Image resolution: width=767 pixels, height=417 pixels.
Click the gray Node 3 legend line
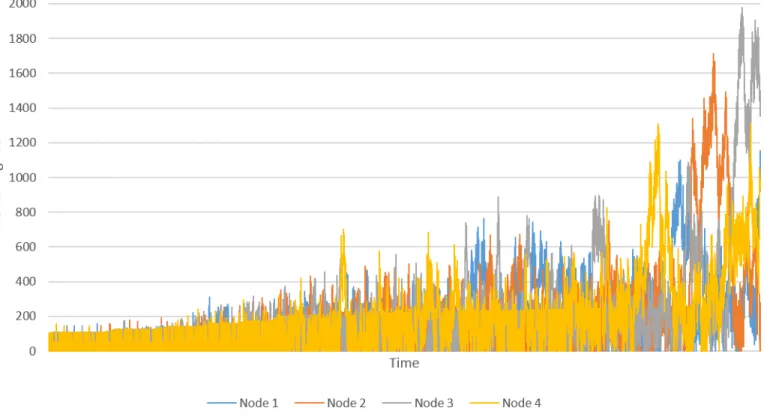[397, 403]
